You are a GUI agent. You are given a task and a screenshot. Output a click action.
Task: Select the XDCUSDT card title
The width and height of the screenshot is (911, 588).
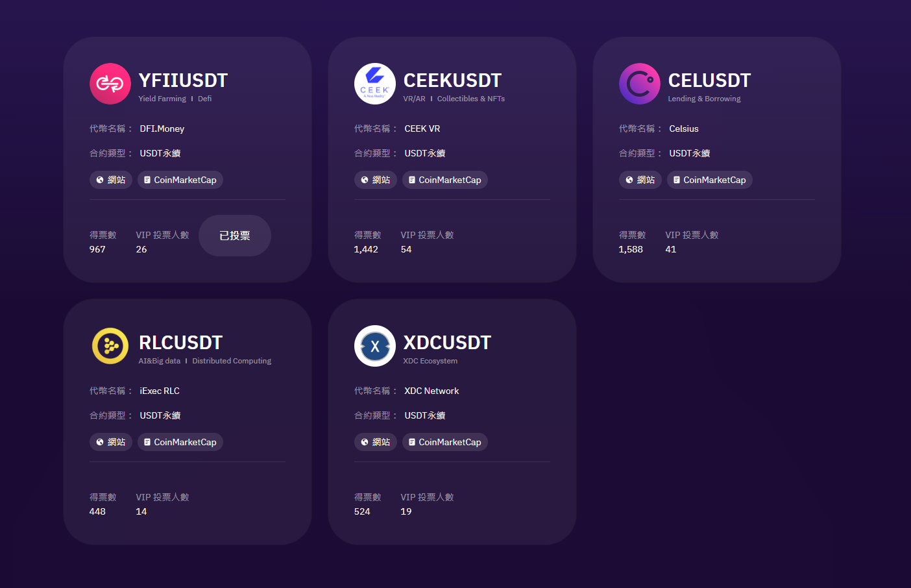point(447,343)
